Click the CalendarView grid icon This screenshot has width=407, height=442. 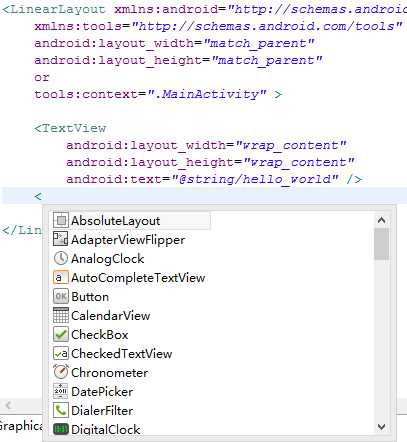coord(61,315)
